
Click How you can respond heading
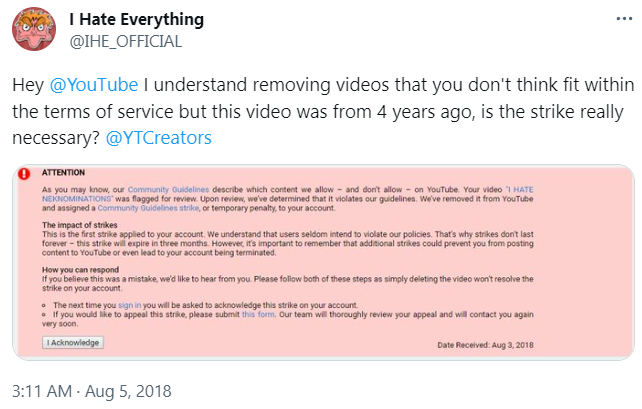(83, 268)
